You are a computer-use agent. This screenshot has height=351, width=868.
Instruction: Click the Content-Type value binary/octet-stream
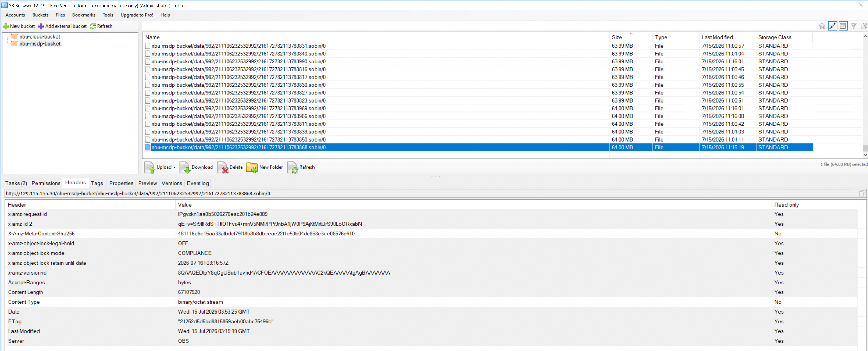pyautogui.click(x=200, y=302)
